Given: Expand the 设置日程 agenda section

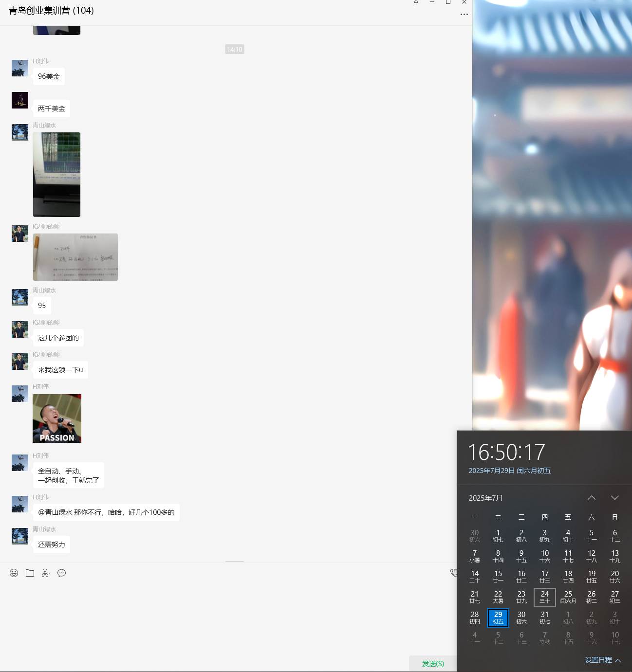Looking at the screenshot, I should pos(602,660).
